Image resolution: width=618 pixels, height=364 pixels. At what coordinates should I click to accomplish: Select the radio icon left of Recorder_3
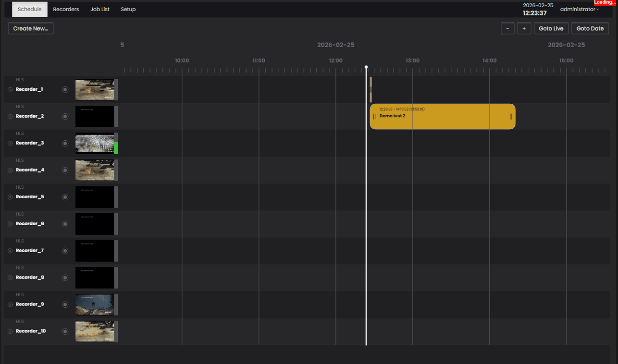[x=9, y=143]
